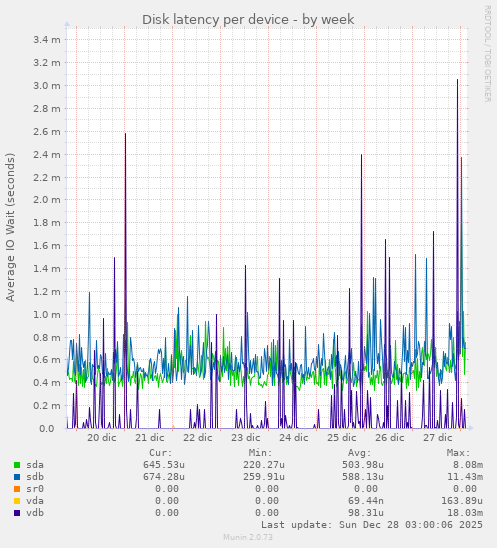Click vda average value 69.44n
Image resolution: width=497 pixels, height=548 pixels.
(x=366, y=501)
